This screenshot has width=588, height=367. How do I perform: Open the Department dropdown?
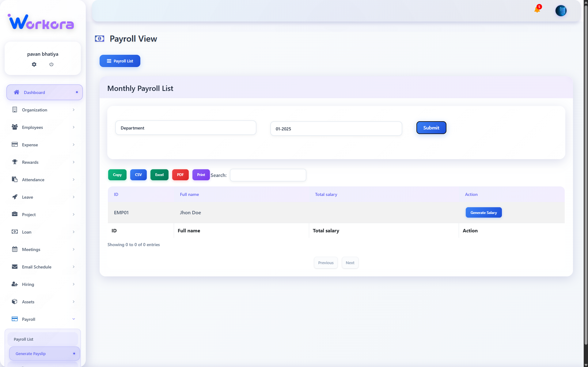pyautogui.click(x=185, y=128)
